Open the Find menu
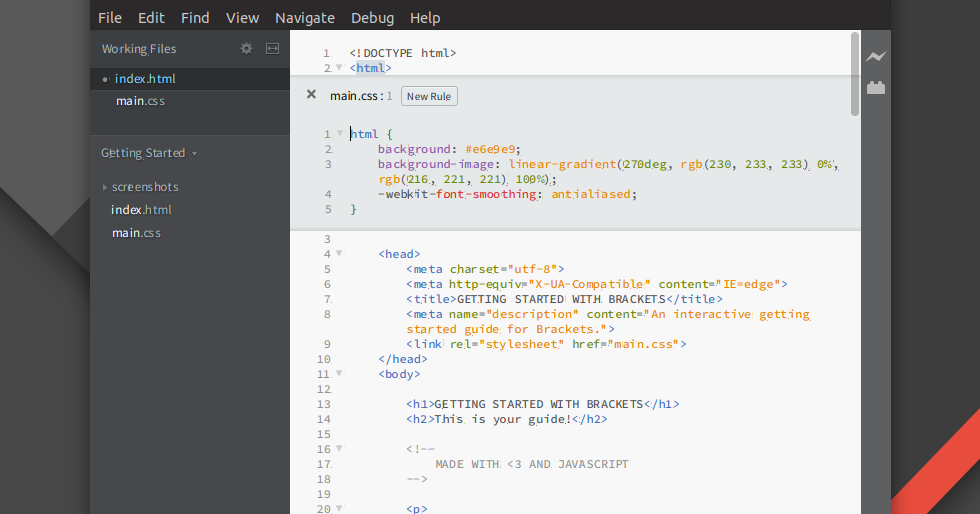This screenshot has width=980, height=514. click(x=195, y=18)
